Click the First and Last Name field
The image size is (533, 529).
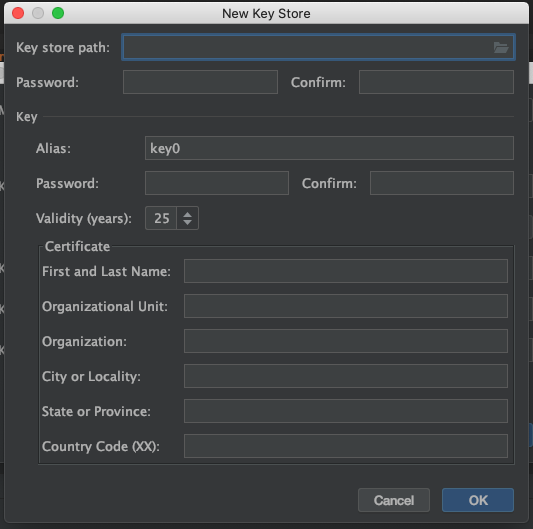pos(346,271)
